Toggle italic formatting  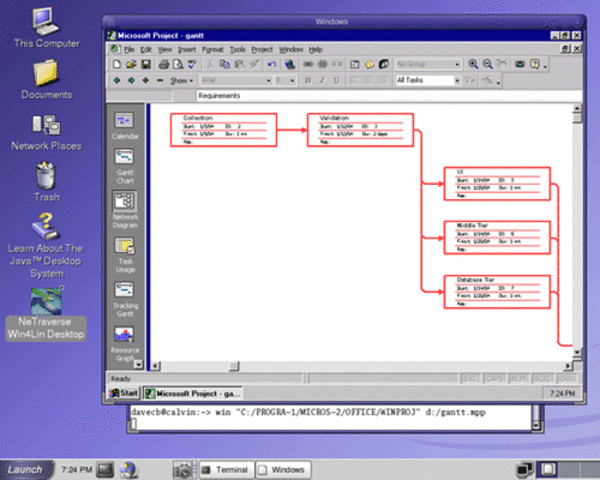tap(322, 80)
